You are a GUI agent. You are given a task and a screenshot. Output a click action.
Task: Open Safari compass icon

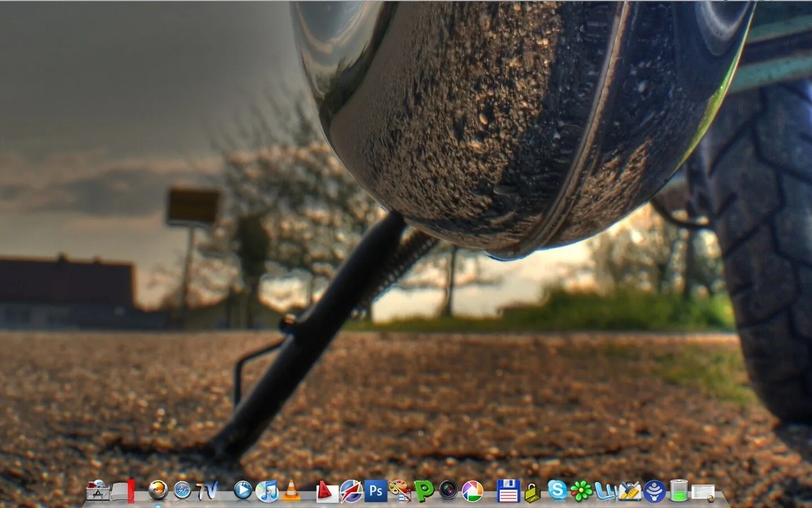point(183,491)
